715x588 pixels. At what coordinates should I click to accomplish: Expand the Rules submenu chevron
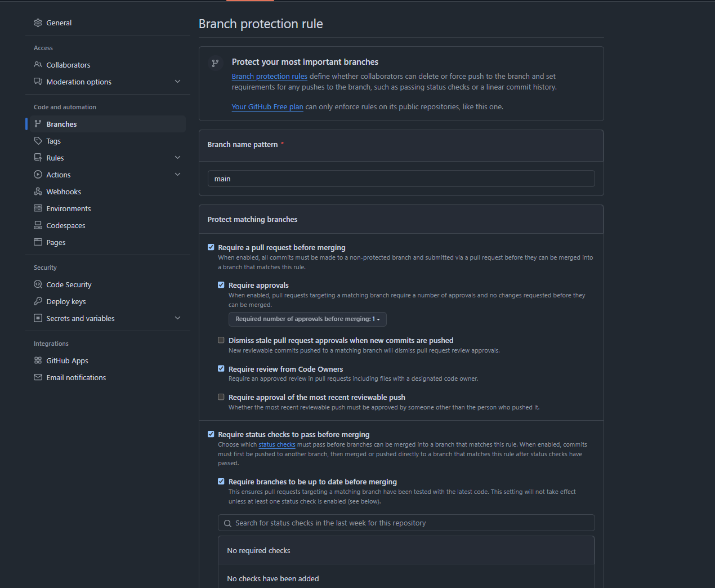point(178,158)
